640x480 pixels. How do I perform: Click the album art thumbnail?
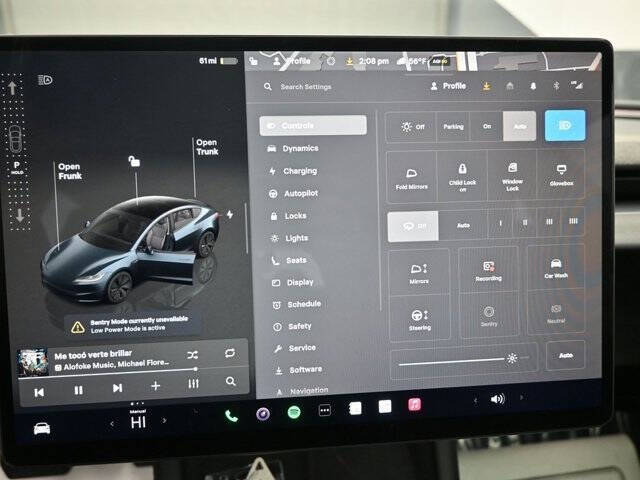pos(33,361)
